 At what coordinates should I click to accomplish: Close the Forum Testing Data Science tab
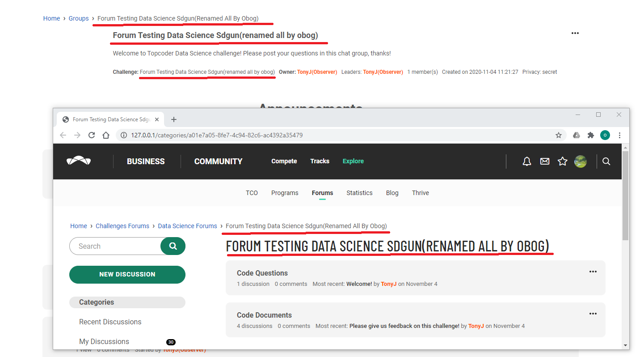pyautogui.click(x=157, y=119)
